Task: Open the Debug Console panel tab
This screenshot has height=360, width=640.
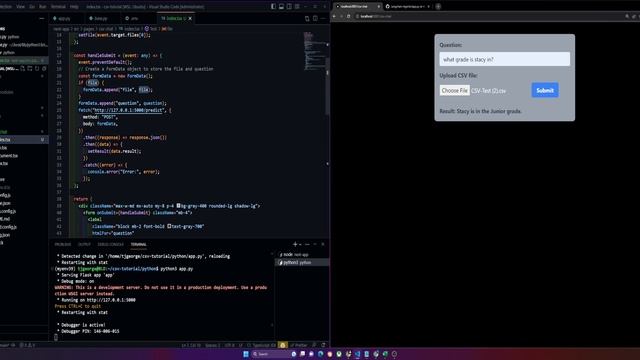Action: [111, 244]
